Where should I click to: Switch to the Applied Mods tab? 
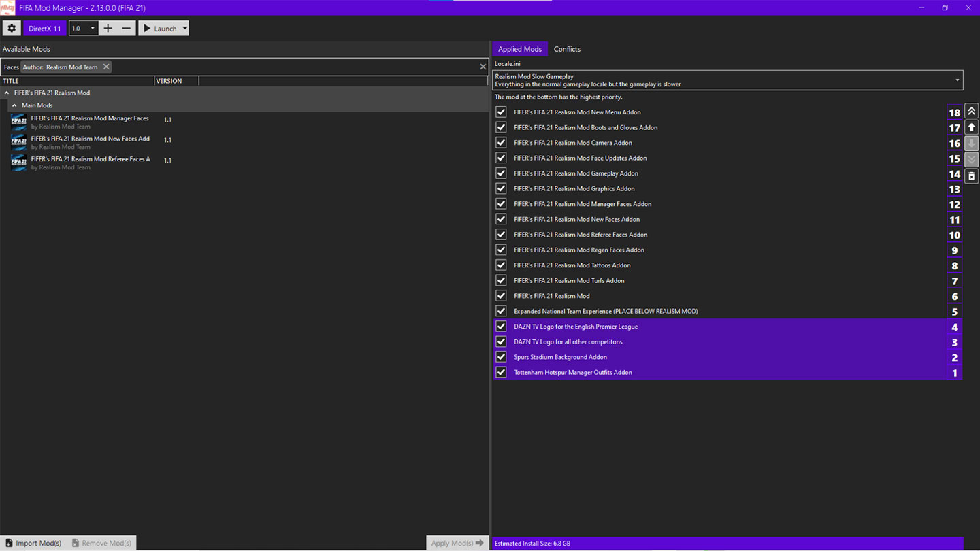(519, 49)
